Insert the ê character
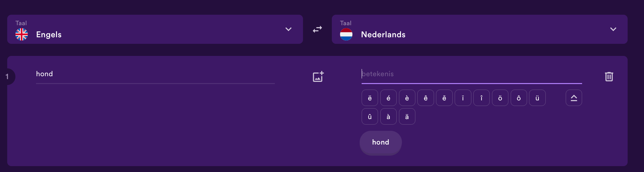 tap(426, 98)
